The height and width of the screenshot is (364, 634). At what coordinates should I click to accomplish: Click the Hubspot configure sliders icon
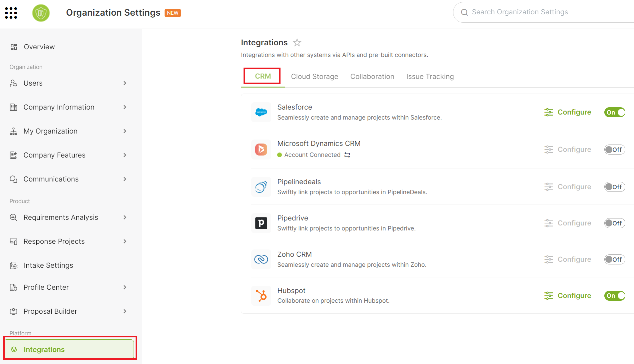548,296
